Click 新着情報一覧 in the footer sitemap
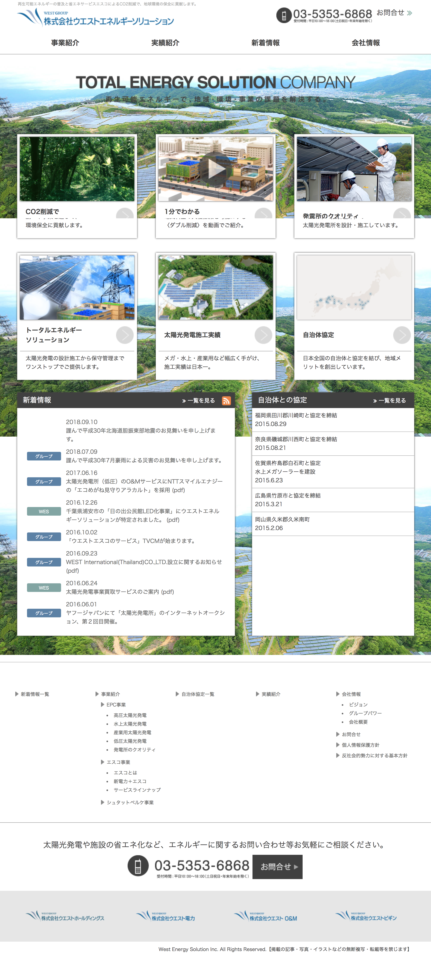431x980 pixels. tap(35, 694)
